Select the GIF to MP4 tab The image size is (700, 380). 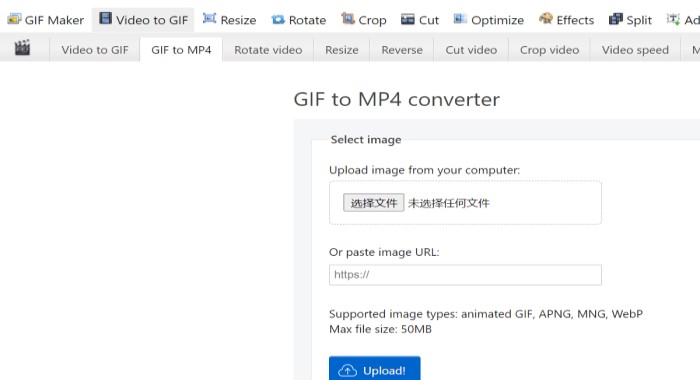(x=181, y=50)
